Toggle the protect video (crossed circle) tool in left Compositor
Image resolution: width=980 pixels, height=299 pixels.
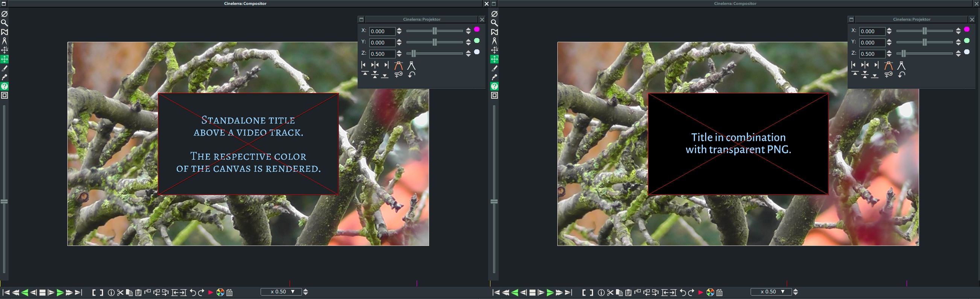pyautogui.click(x=5, y=14)
